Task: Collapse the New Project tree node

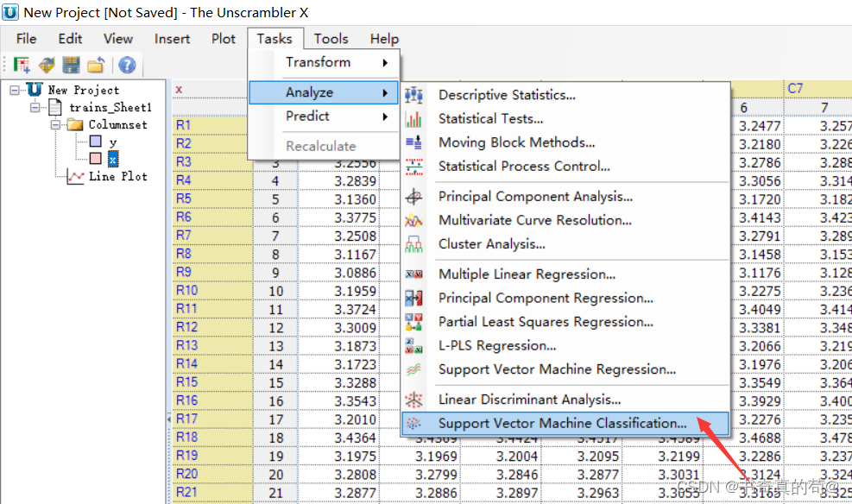Action: click(x=15, y=90)
